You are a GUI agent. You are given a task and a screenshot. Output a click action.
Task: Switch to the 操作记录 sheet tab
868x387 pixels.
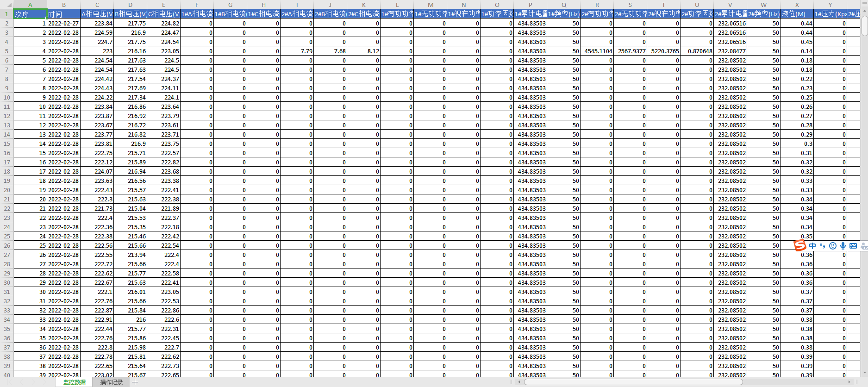coord(111,382)
